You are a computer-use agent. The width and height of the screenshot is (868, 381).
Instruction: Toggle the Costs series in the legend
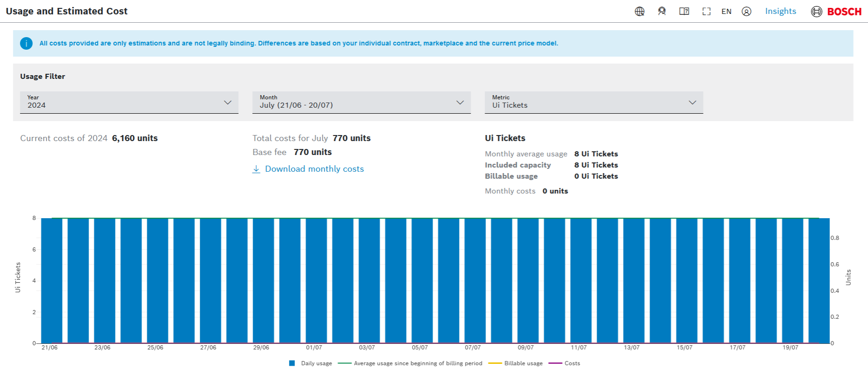572,363
